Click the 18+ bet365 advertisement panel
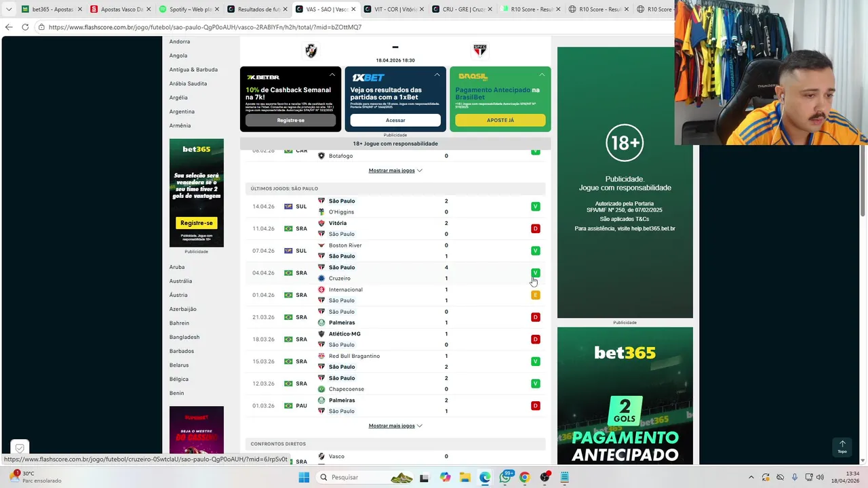The width and height of the screenshot is (868, 488). 625,182
